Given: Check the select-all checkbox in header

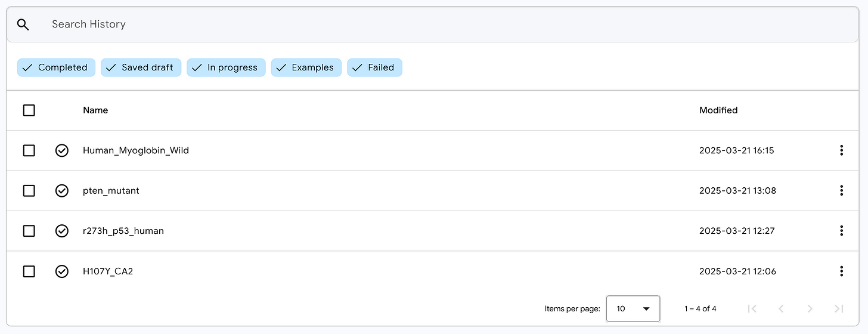Looking at the screenshot, I should pyautogui.click(x=29, y=110).
